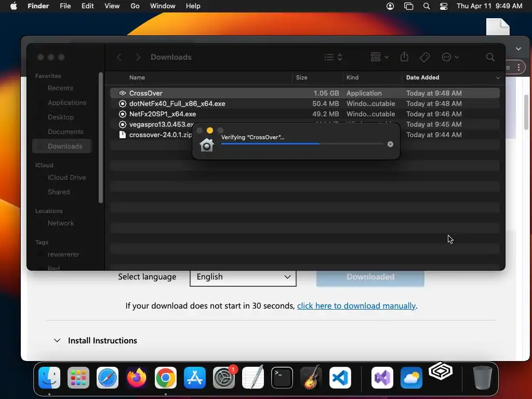Open System Settings from the Dock

(224, 378)
